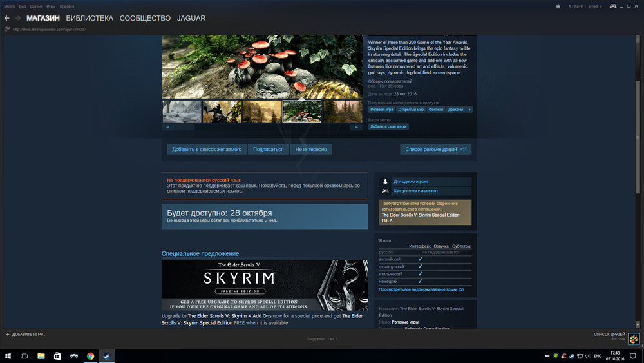Open the friends list paw avatar
This screenshot has height=363, width=644.
pos(634,338)
